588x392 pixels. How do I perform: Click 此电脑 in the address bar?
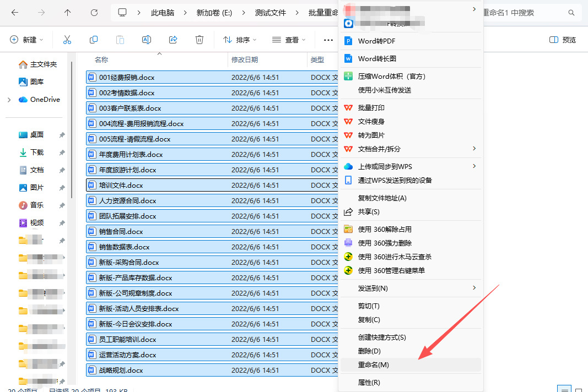(x=163, y=13)
